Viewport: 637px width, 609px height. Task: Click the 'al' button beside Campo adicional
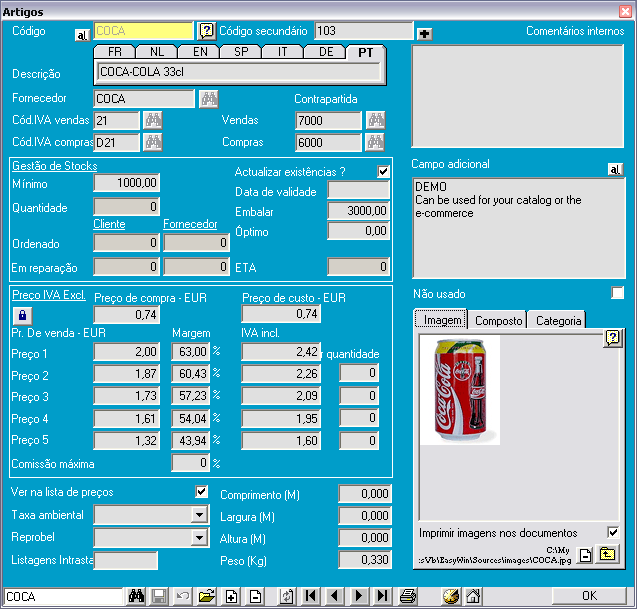click(615, 169)
